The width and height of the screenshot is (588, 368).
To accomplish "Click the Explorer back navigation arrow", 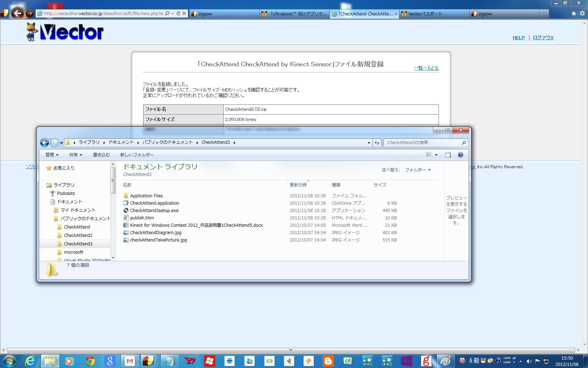I will click(44, 143).
